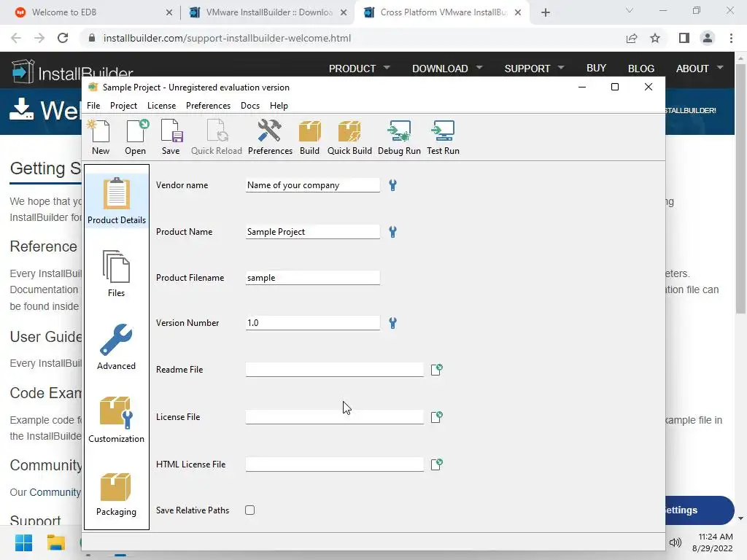Open the Chrome three-dot menu
Image resolution: width=747 pixels, height=560 pixels.
point(731,38)
